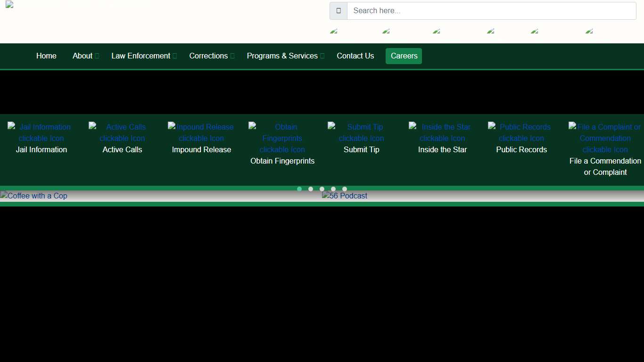The image size is (644, 362).
Task: Open the Jail Information icon link
Action: (41, 133)
